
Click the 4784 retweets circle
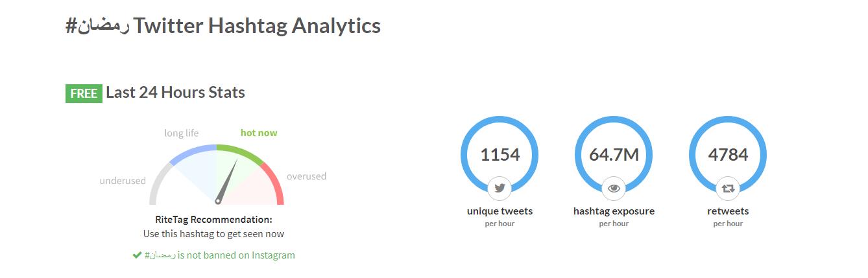click(x=728, y=155)
